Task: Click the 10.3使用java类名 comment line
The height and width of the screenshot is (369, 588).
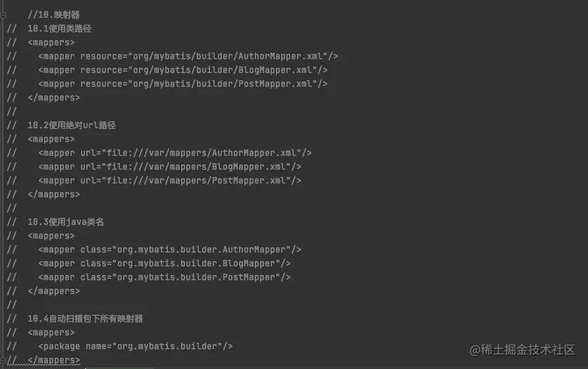Action: tap(66, 222)
